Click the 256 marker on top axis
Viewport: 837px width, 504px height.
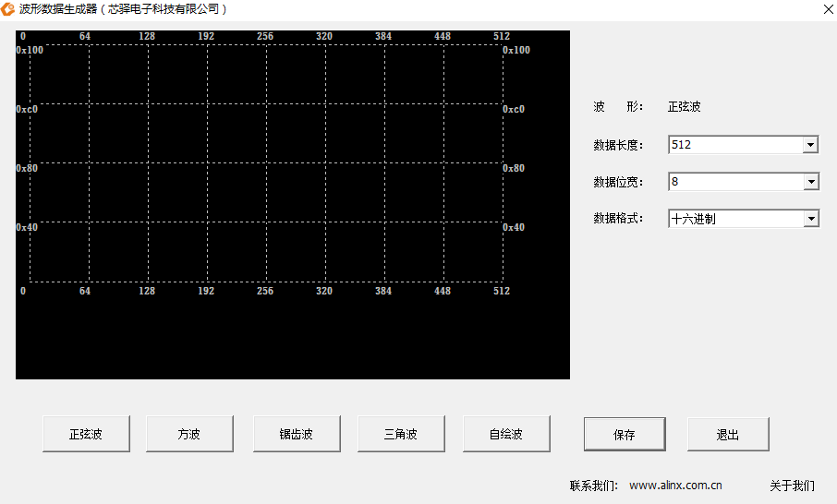(x=265, y=36)
